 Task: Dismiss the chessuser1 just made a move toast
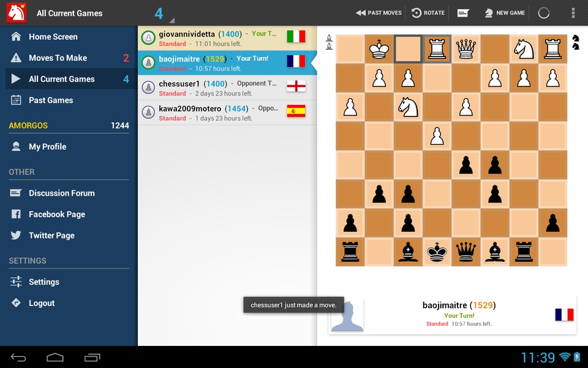[293, 305]
